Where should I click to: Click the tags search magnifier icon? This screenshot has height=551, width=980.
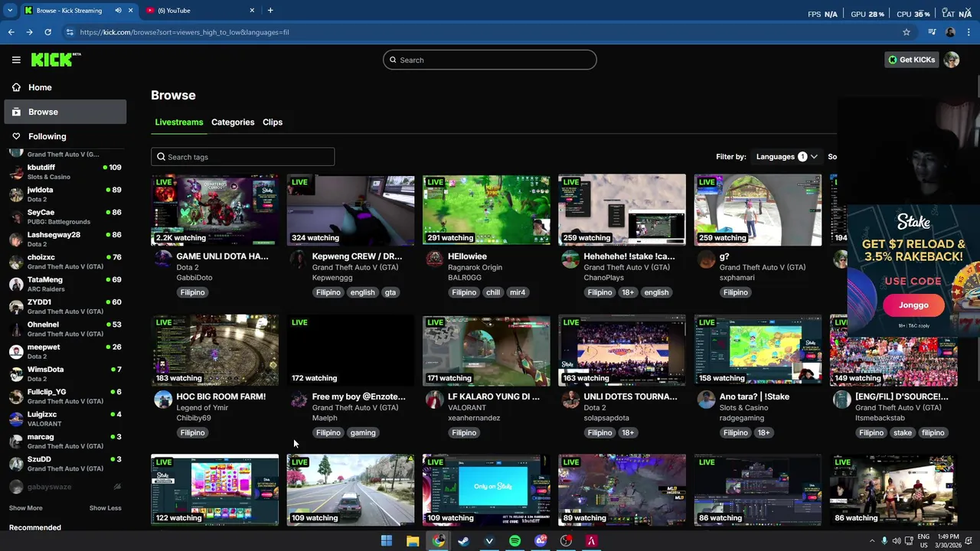[x=161, y=157]
